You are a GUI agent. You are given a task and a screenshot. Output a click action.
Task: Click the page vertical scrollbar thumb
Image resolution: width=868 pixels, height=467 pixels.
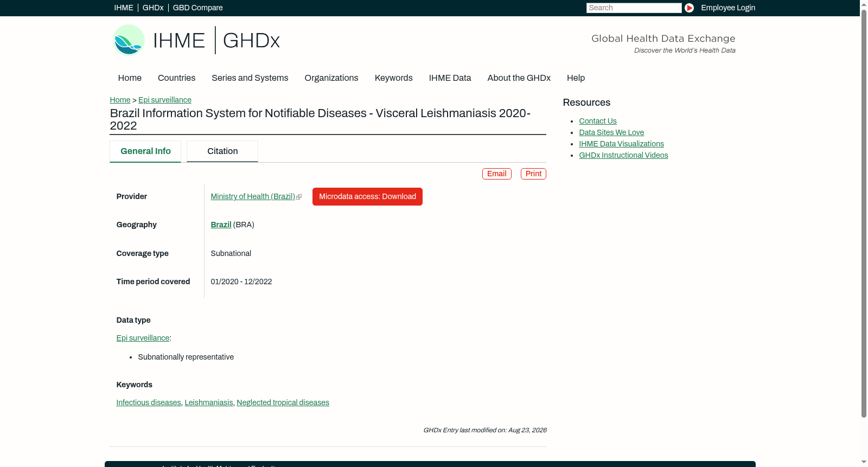pos(864,213)
